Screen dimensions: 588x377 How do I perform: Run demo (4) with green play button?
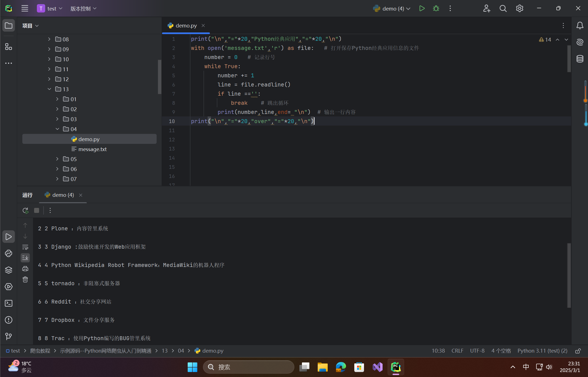pos(422,9)
